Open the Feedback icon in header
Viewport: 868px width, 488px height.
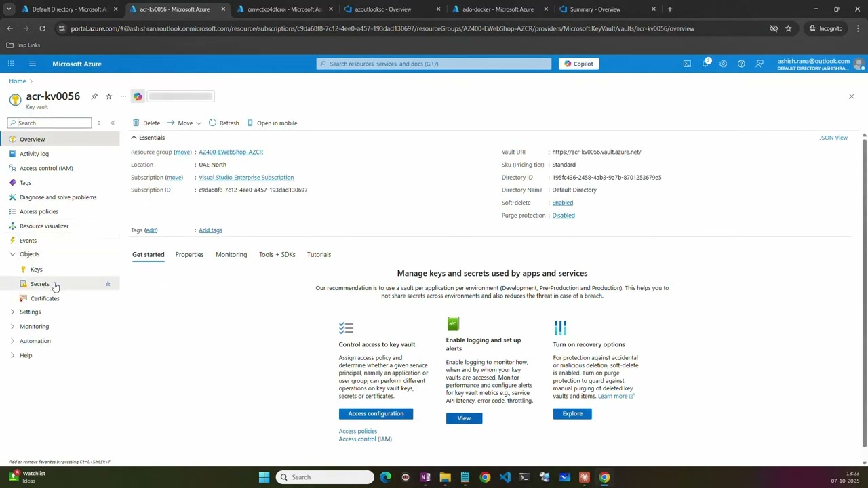759,64
